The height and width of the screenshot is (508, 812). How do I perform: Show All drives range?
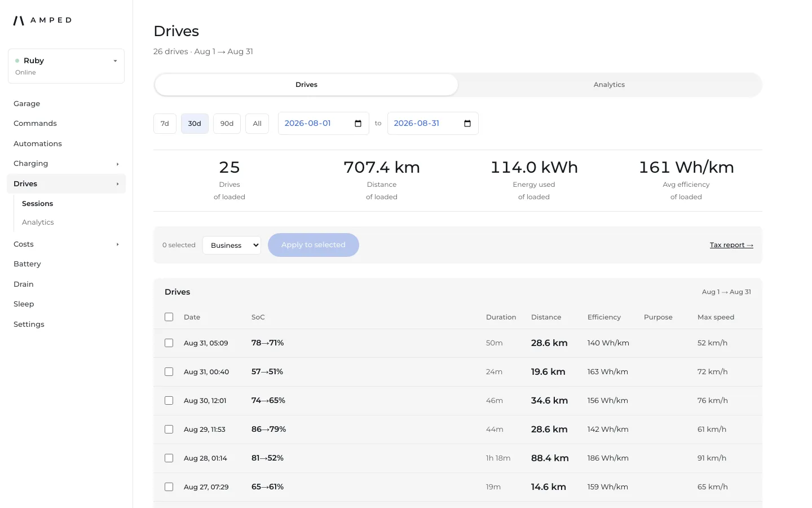(257, 124)
